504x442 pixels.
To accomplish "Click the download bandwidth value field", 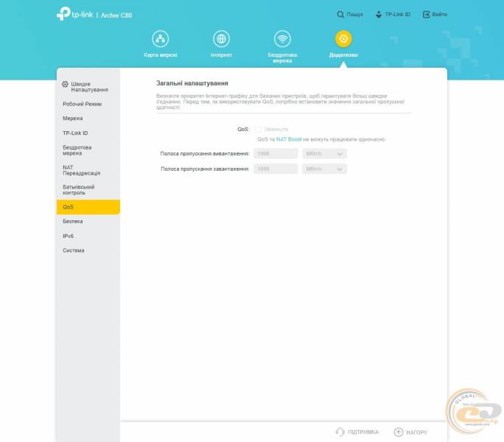I will [x=276, y=169].
